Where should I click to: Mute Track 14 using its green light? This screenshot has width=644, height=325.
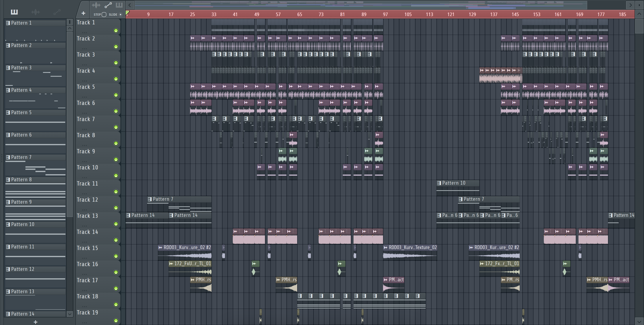[x=116, y=240]
